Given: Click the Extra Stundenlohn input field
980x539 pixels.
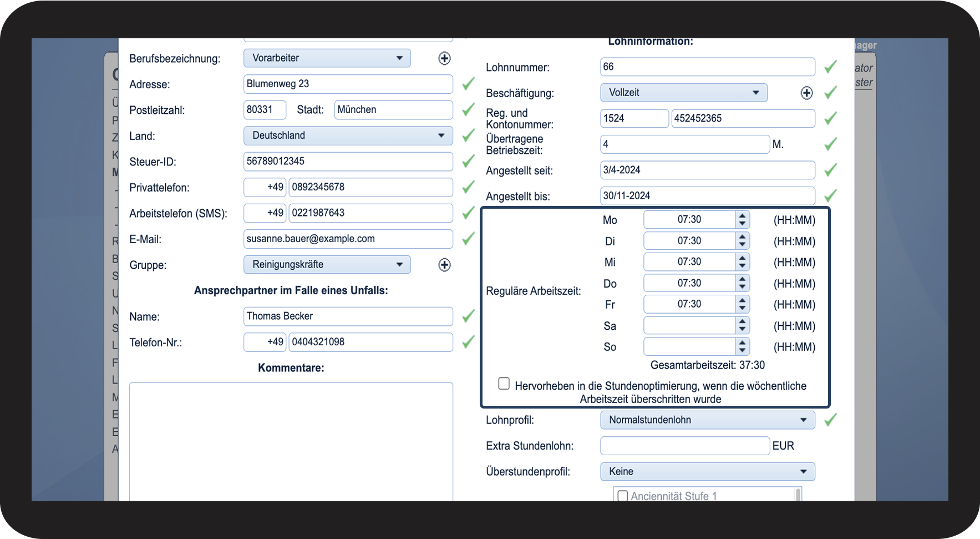Looking at the screenshot, I should point(684,446).
